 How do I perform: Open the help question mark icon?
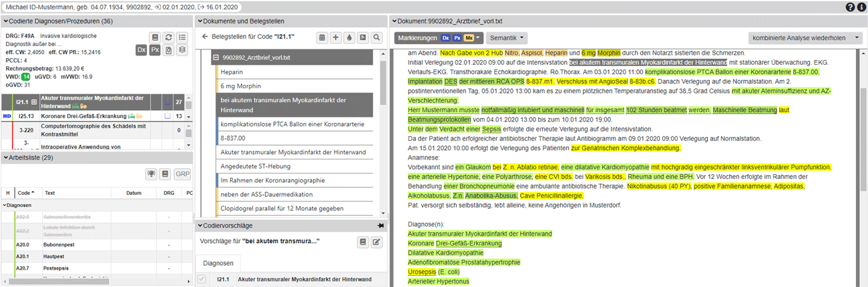[x=850, y=7]
